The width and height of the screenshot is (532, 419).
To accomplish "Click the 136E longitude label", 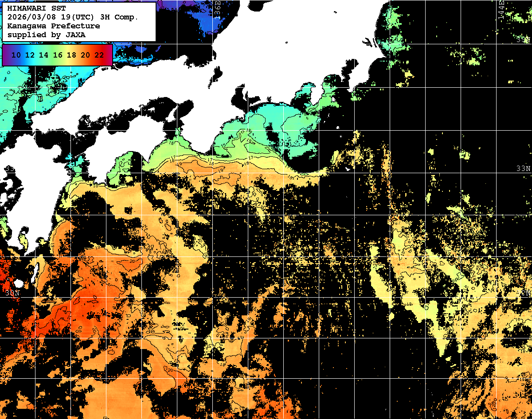I will click(217, 8).
